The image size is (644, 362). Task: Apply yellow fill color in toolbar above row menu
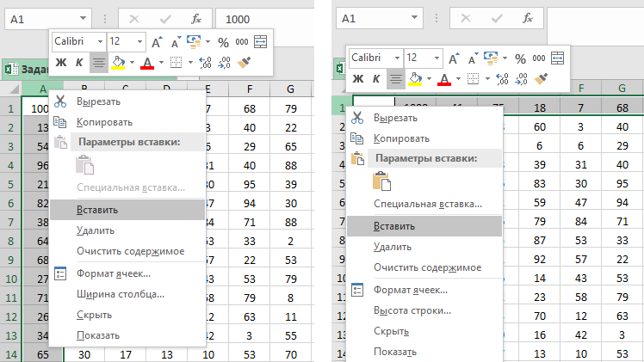click(x=415, y=79)
